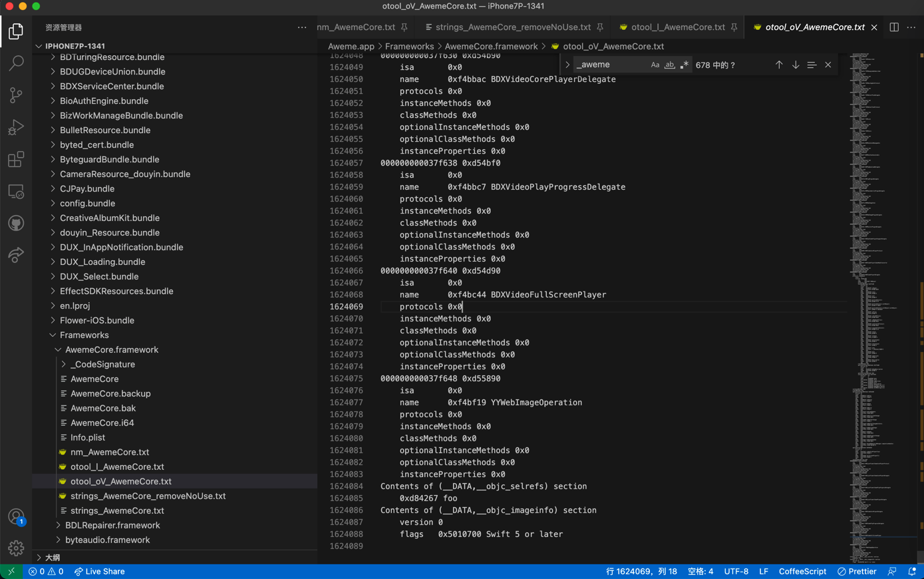Click AwemeCore.framework in the breadcrumb
924x579 pixels.
point(491,46)
